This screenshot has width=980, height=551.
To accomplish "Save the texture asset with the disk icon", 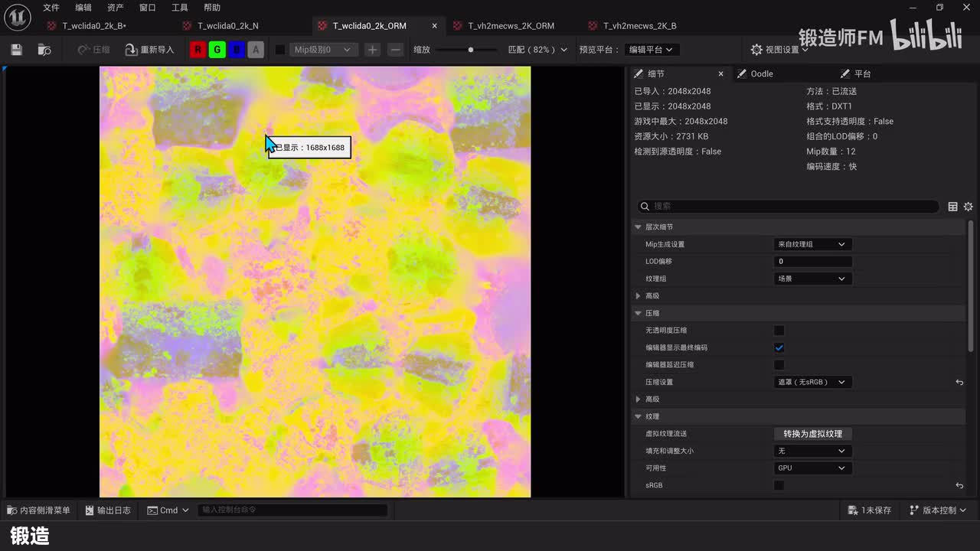I will coord(17,50).
